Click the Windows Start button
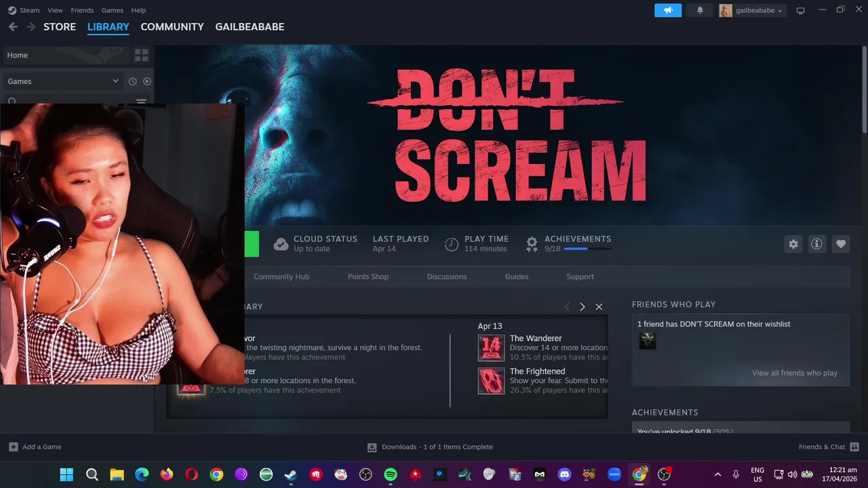 66,474
